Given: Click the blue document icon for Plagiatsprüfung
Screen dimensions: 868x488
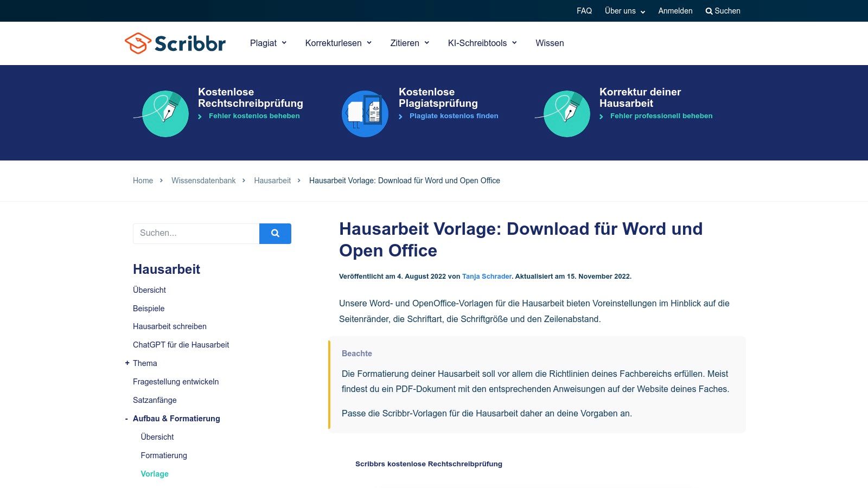Looking at the screenshot, I should pos(365,113).
